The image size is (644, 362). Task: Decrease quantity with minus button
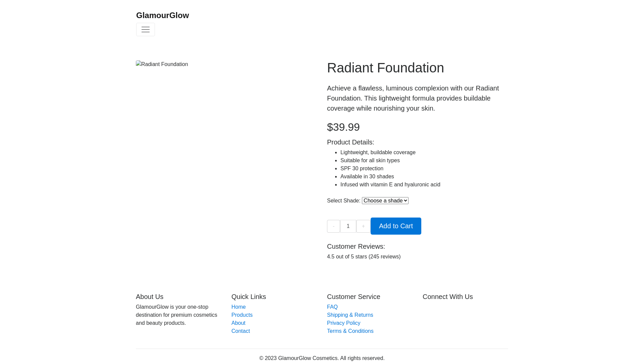point(333,226)
